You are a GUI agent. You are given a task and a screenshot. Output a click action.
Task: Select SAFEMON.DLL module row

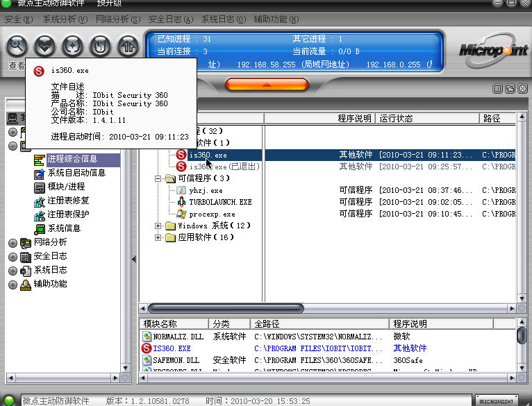[327, 360]
